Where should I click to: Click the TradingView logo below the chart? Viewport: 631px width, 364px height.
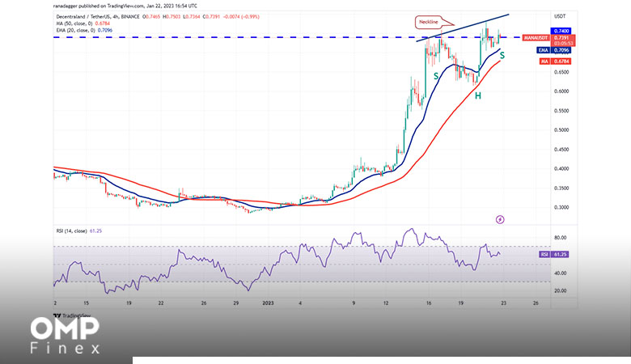pos(72,315)
